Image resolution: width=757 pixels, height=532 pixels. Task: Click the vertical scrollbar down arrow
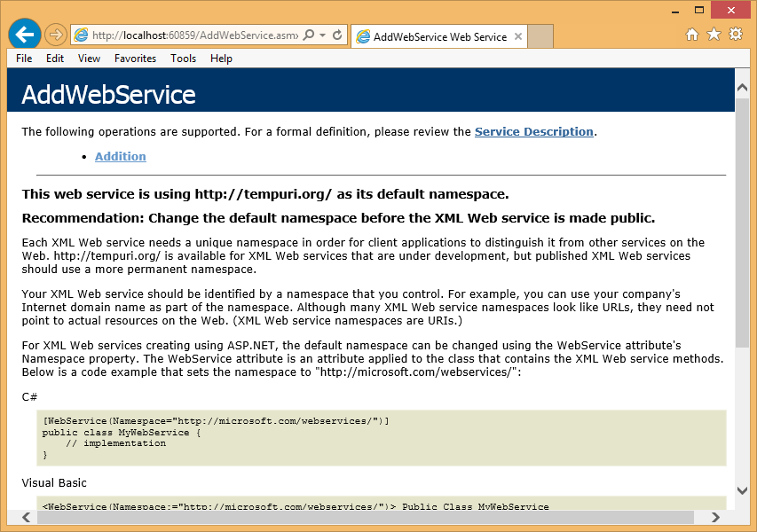point(742,490)
